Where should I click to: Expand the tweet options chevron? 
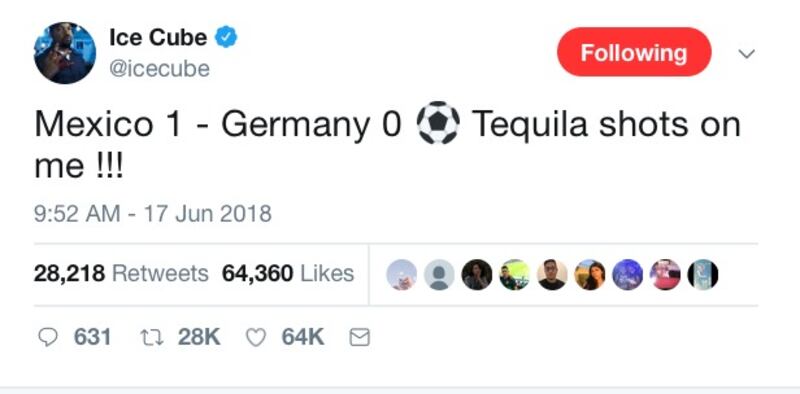[x=747, y=54]
